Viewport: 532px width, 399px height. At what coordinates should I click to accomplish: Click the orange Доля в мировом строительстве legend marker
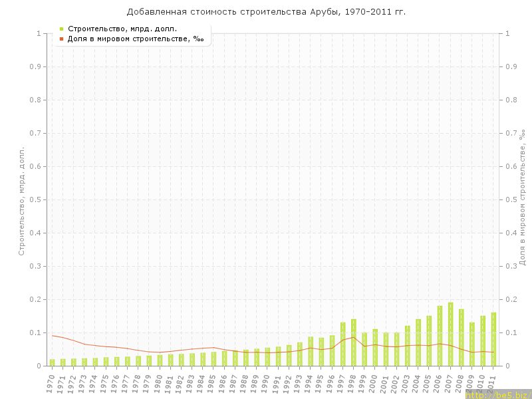(x=61, y=39)
